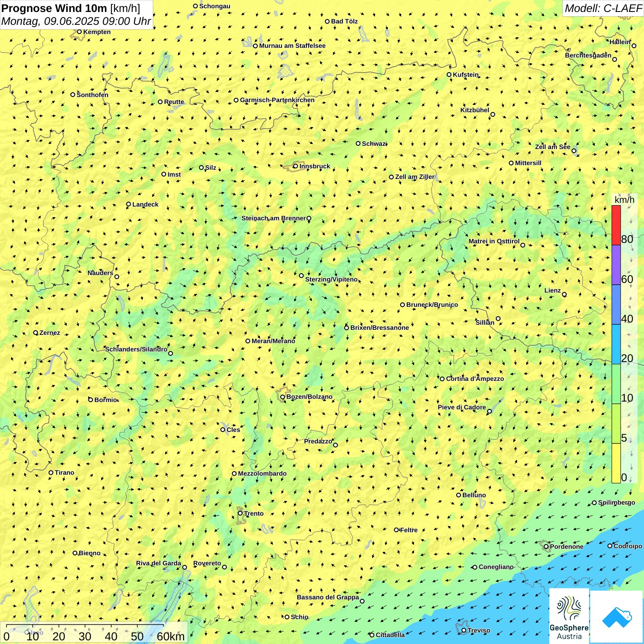
Task: Click the 'Steinach am Brenner' label
Action: pos(273,218)
